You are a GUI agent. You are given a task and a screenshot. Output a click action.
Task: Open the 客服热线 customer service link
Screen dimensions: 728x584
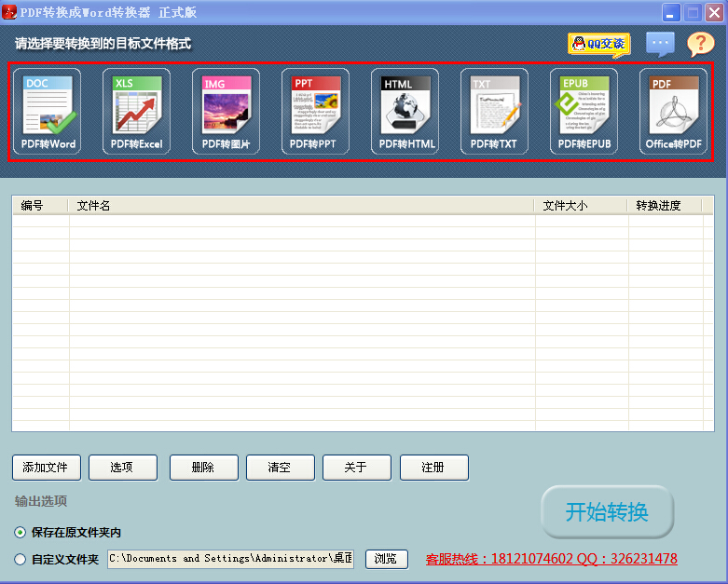551,559
